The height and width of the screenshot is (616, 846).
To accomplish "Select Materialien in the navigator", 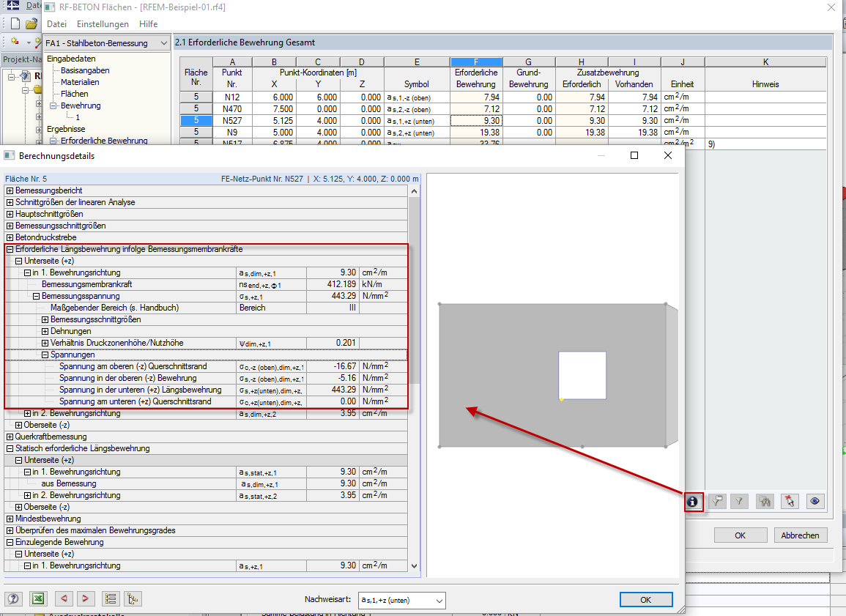I will pyautogui.click(x=80, y=82).
